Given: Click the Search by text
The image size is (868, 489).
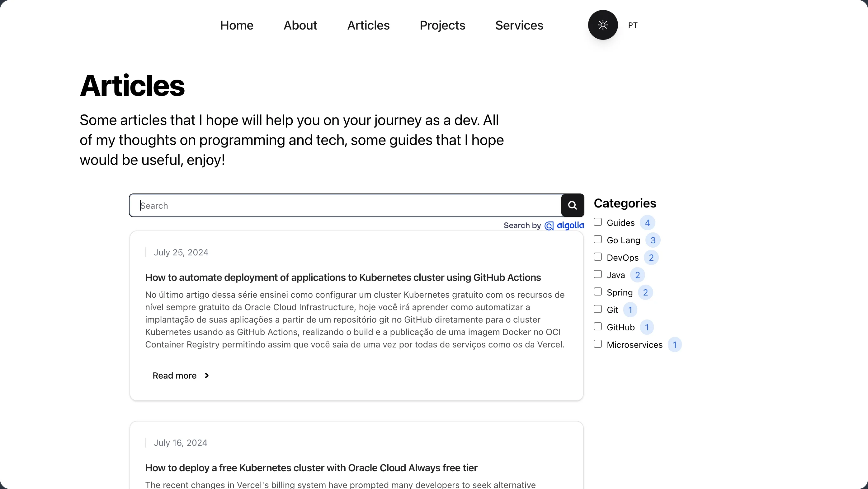Looking at the screenshot, I should click(x=522, y=225).
